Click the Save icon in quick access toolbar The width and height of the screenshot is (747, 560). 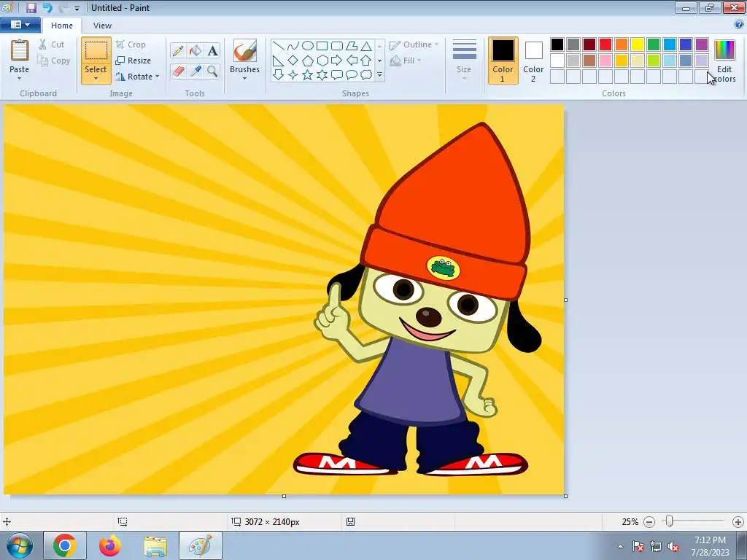click(31, 7)
